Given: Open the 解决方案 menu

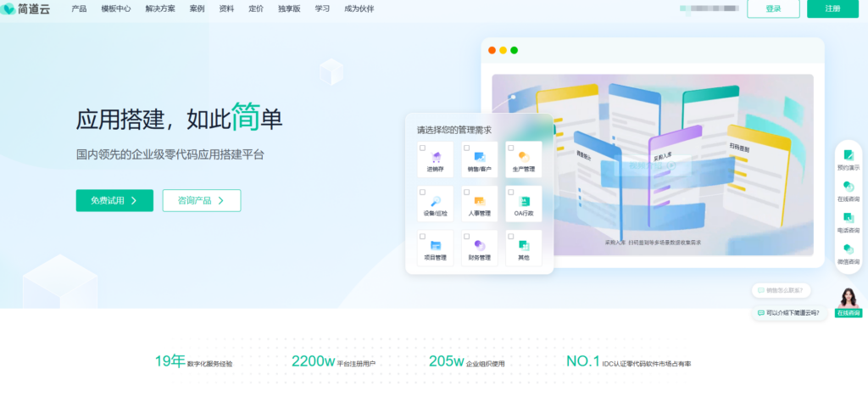Looking at the screenshot, I should coord(160,8).
